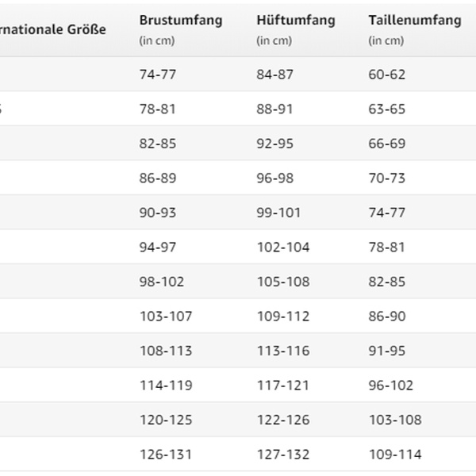The image size is (476, 476).
Task: Click the Brustumfang column header
Action: pos(180,20)
